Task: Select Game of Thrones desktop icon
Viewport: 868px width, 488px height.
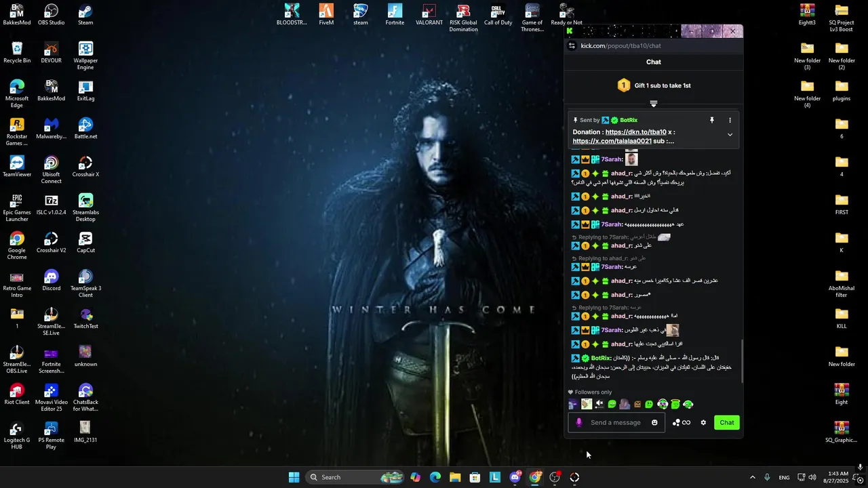Action: (532, 18)
